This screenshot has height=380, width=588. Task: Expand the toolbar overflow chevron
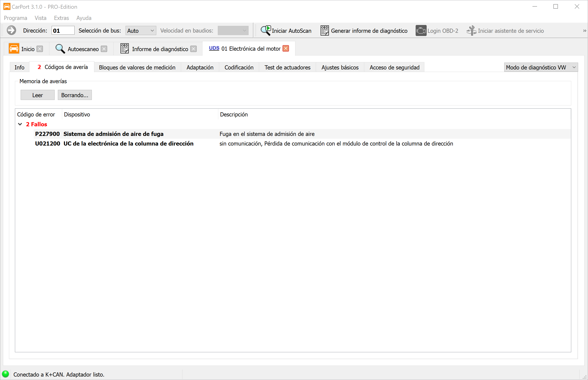click(584, 31)
